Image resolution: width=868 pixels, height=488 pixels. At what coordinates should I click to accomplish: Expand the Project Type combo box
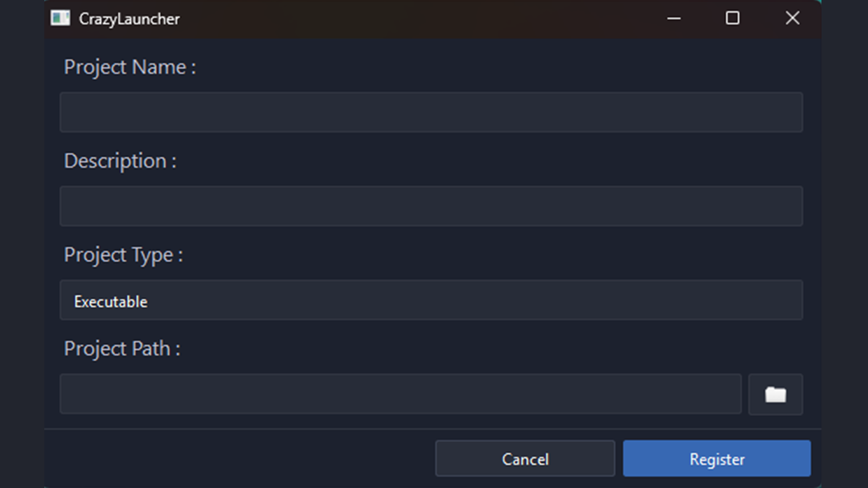(x=431, y=300)
